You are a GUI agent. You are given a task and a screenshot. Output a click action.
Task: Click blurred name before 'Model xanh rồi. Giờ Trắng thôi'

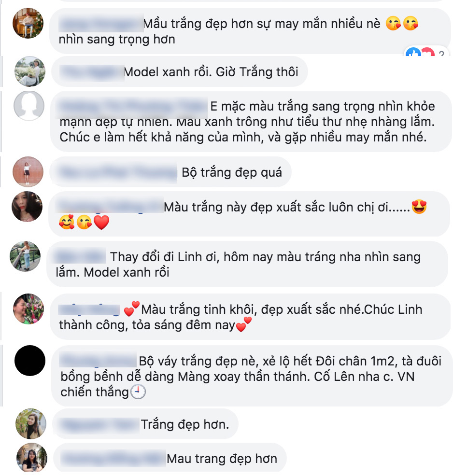[x=92, y=72]
